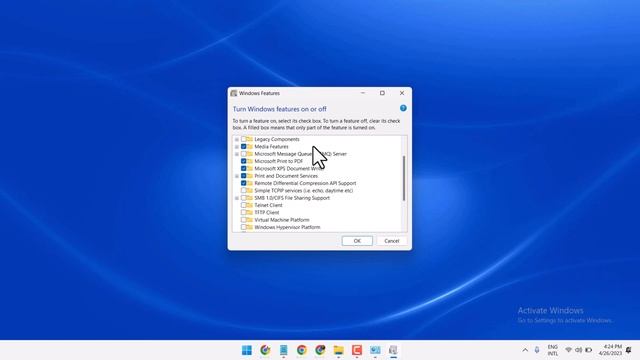Click the speaker volume tray icon
This screenshot has width=640, height=360.
point(578,350)
